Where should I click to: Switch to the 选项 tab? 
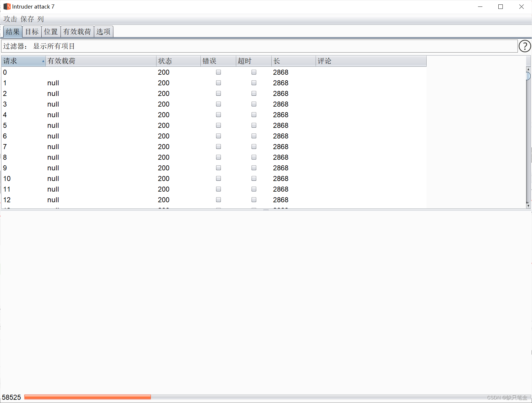(x=103, y=32)
